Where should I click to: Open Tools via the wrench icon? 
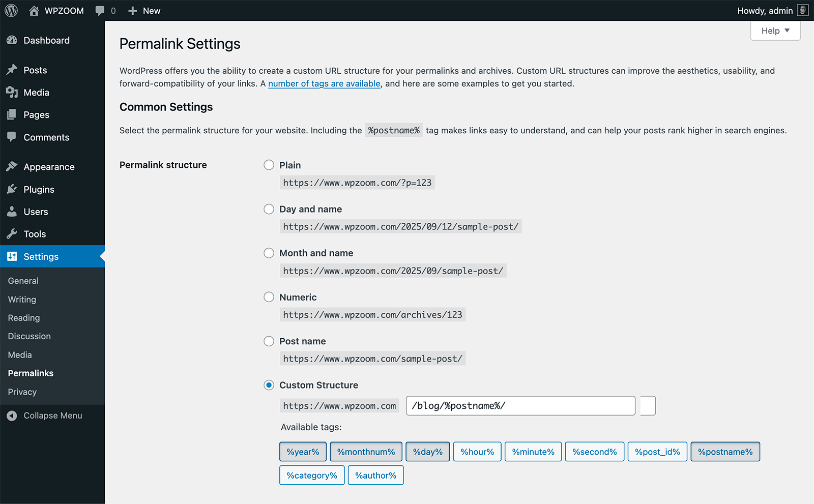pyautogui.click(x=12, y=234)
